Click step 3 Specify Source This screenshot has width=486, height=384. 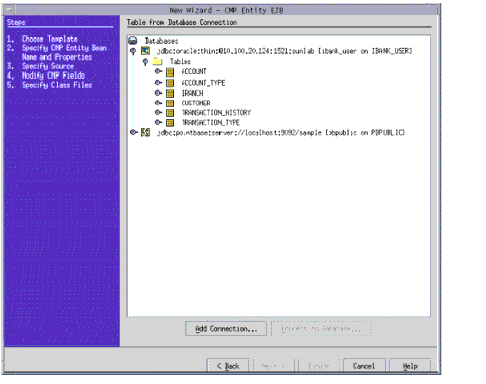pos(48,66)
